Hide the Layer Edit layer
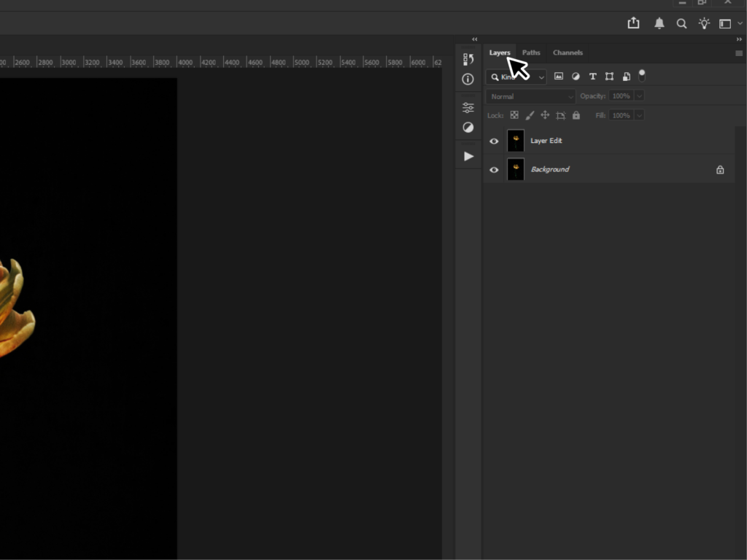Viewport: 747px width, 560px height. click(494, 140)
